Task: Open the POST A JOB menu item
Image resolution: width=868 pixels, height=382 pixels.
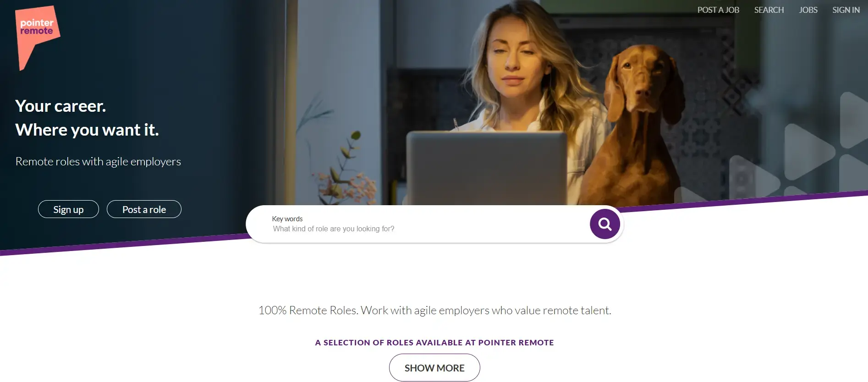Action: tap(718, 10)
